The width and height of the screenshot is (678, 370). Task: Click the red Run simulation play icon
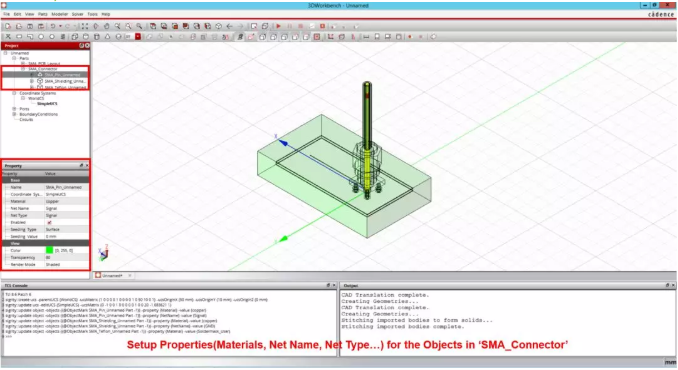point(278,26)
